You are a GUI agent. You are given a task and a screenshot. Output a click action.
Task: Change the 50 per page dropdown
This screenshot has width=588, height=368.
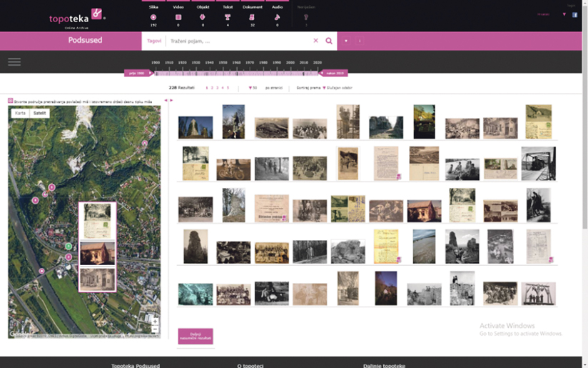(253, 88)
